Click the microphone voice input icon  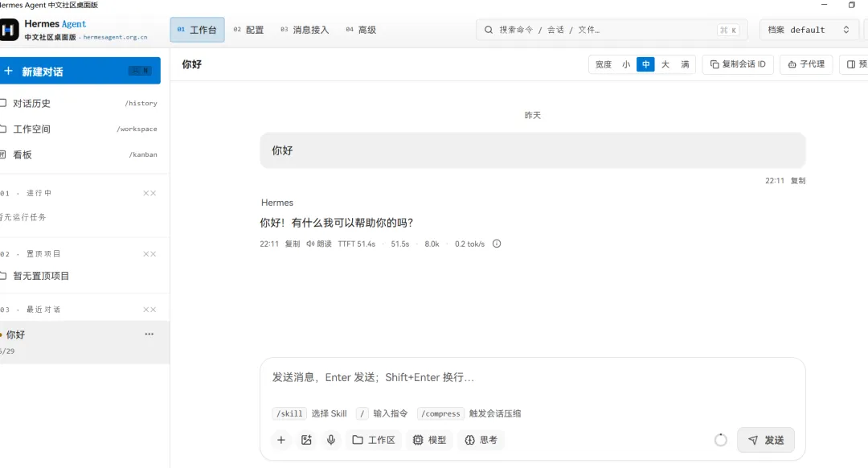pyautogui.click(x=331, y=440)
